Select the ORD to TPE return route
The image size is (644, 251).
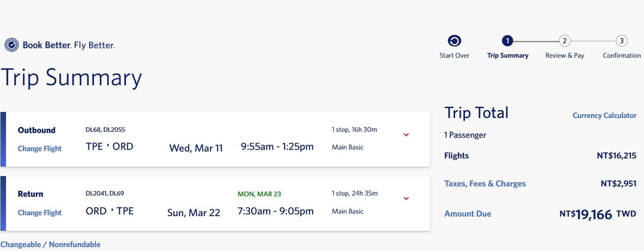(109, 211)
